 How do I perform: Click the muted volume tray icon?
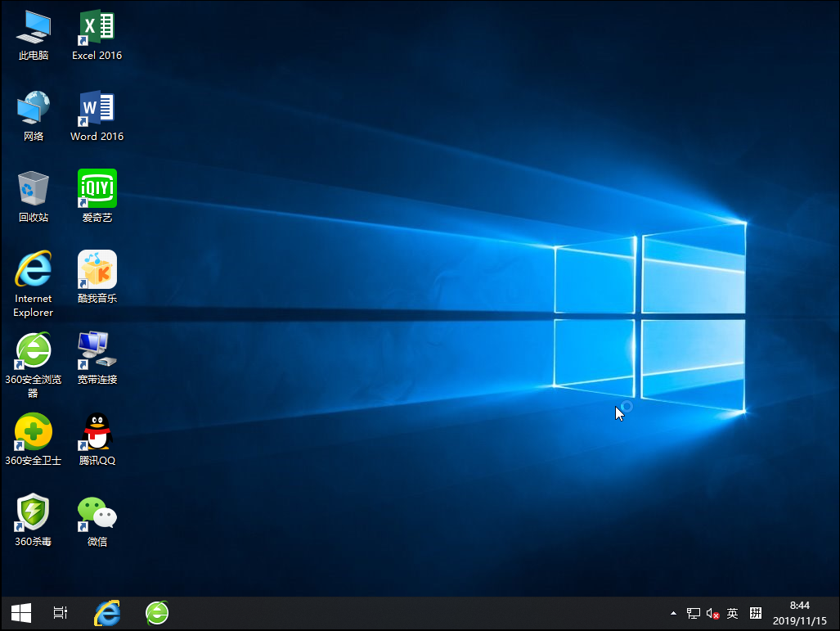712,613
